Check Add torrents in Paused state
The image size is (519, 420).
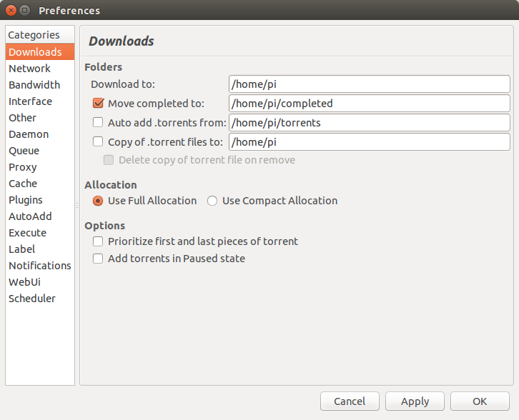coord(98,259)
